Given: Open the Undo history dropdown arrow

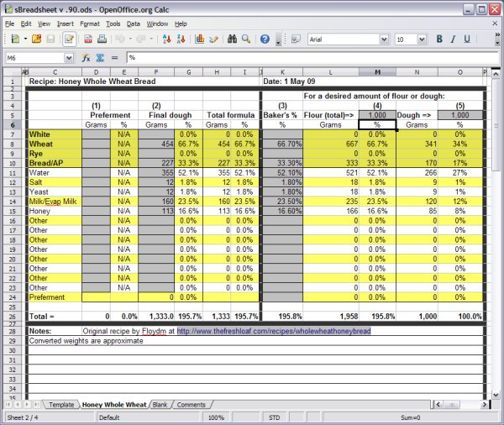Looking at the screenshot, I should click(x=130, y=39).
